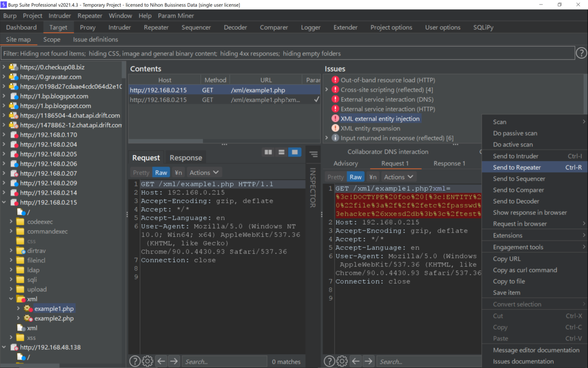Screen dimensions: 588x368
Task: Click search field under Issues request pane
Action: tap(429, 362)
